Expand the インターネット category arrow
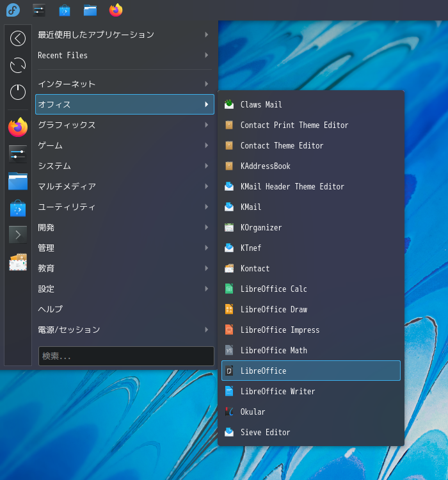The width and height of the screenshot is (448, 480). point(207,84)
